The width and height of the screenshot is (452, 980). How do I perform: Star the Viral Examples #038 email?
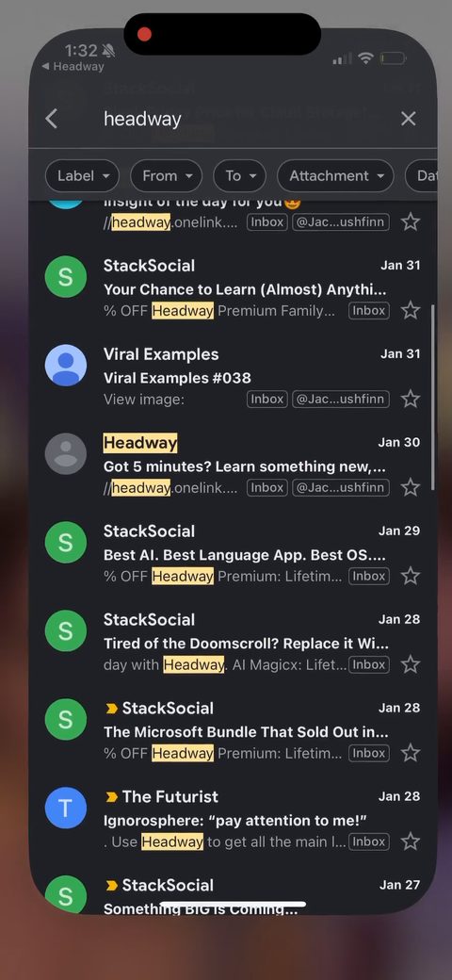tap(411, 399)
